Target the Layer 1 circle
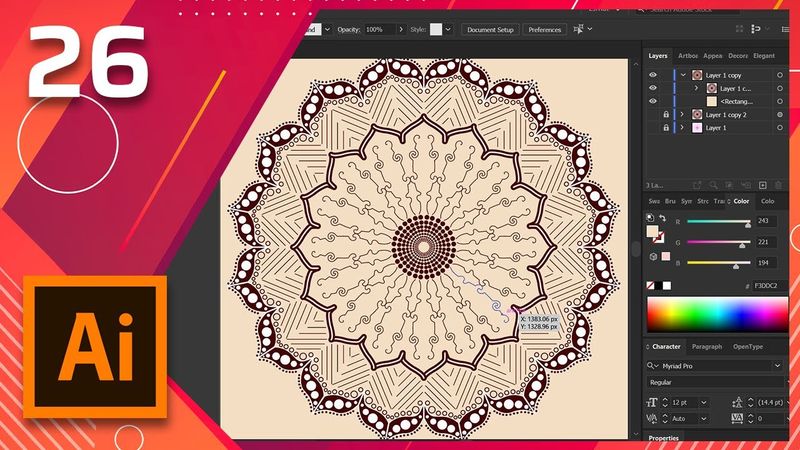The image size is (800, 450). point(780,128)
